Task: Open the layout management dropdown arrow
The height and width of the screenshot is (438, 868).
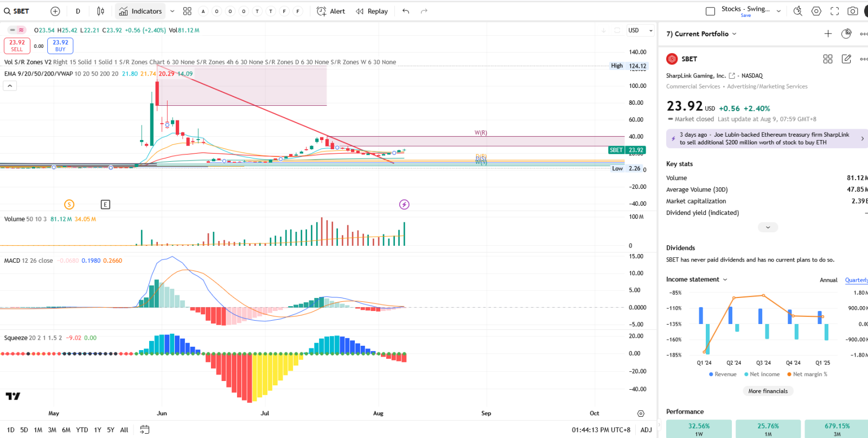Action: pyautogui.click(x=778, y=11)
